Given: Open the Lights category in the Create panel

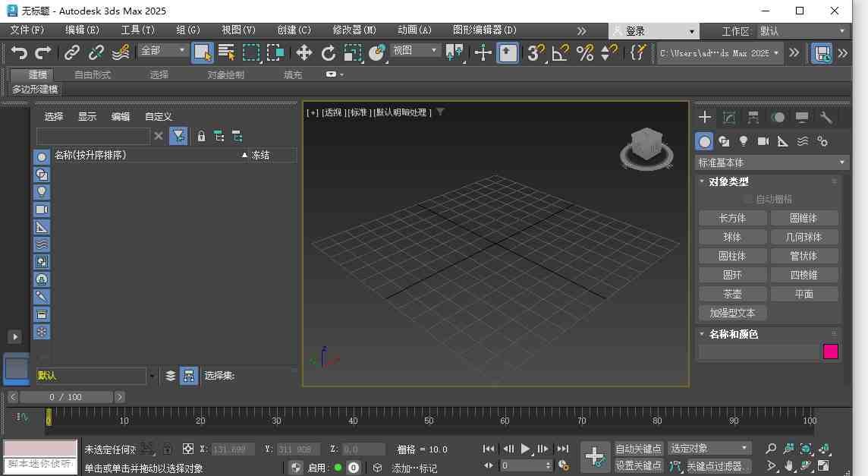Looking at the screenshot, I should [x=744, y=141].
